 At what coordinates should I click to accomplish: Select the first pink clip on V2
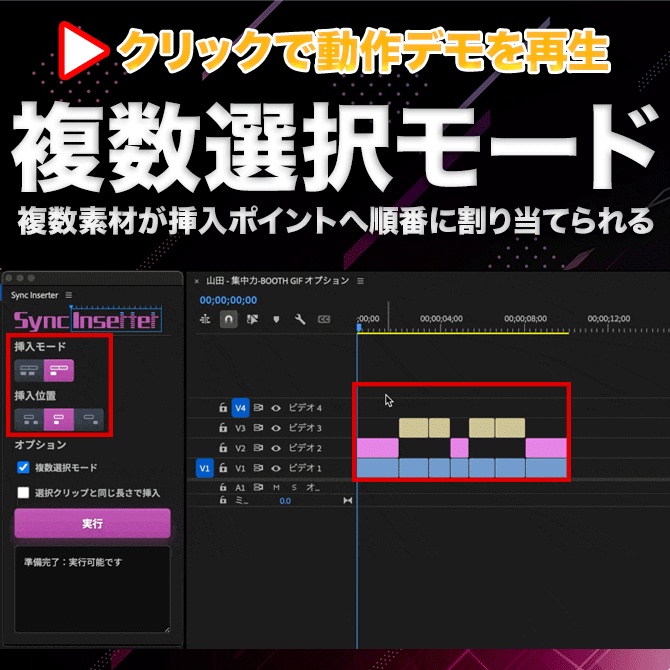pyautogui.click(x=377, y=448)
